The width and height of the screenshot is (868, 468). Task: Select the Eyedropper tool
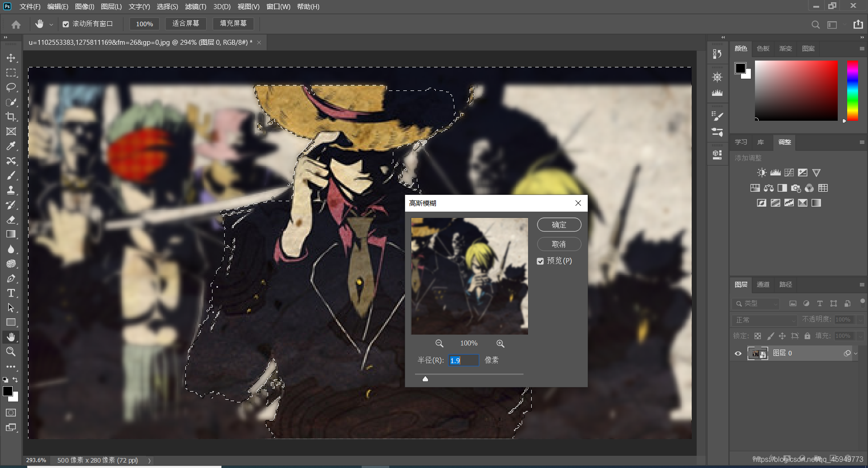[x=11, y=146]
